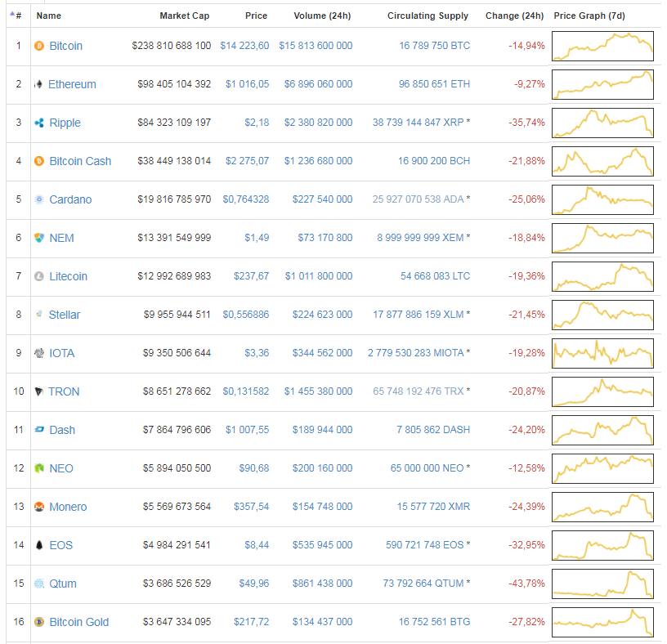
Task: Click TRON volume $1 455 380 000
Action: click(x=318, y=391)
